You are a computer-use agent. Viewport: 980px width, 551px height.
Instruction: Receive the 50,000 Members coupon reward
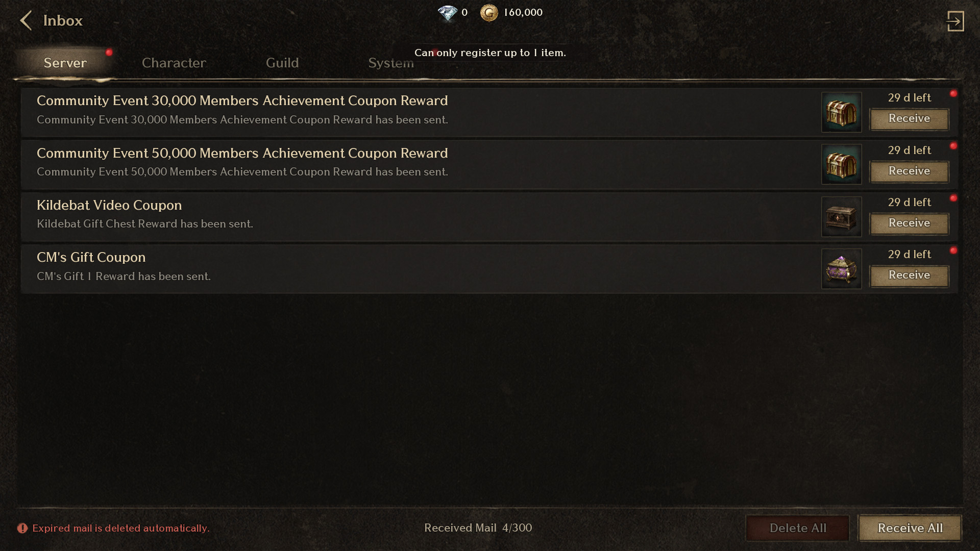[909, 171]
